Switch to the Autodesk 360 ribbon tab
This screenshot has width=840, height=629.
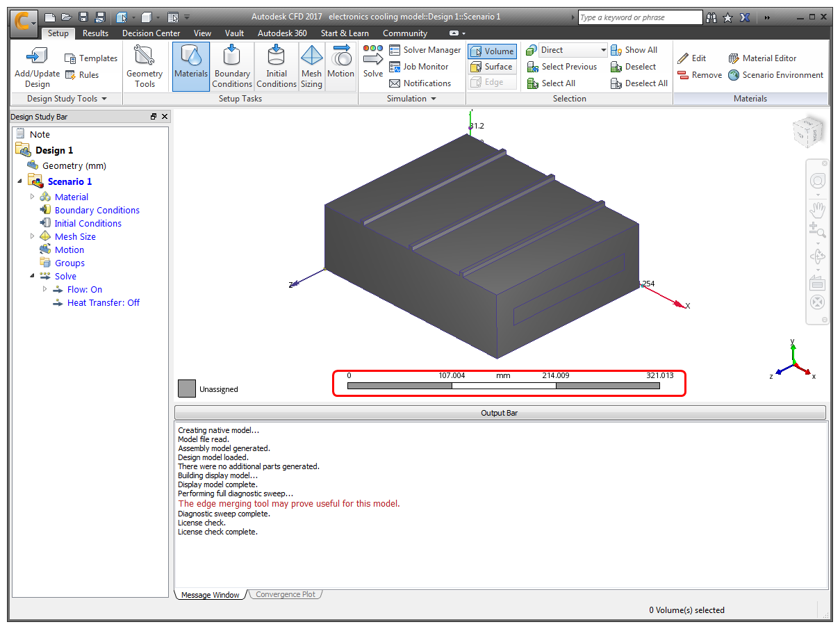click(282, 33)
